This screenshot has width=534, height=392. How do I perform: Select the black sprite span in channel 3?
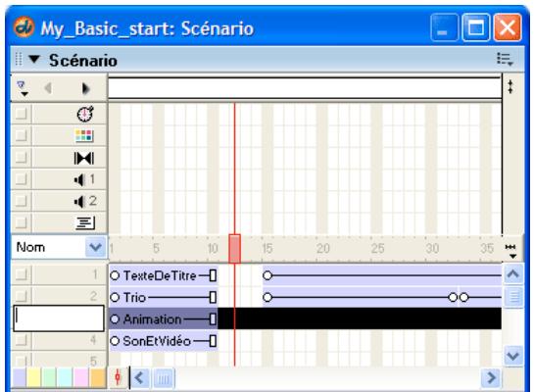360,318
